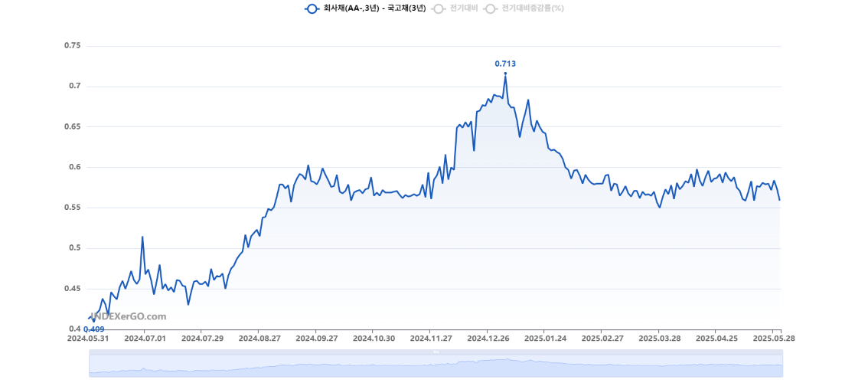The width and height of the screenshot is (868, 383).
Task: Enable the 전기대비 legend series
Action: (456, 8)
